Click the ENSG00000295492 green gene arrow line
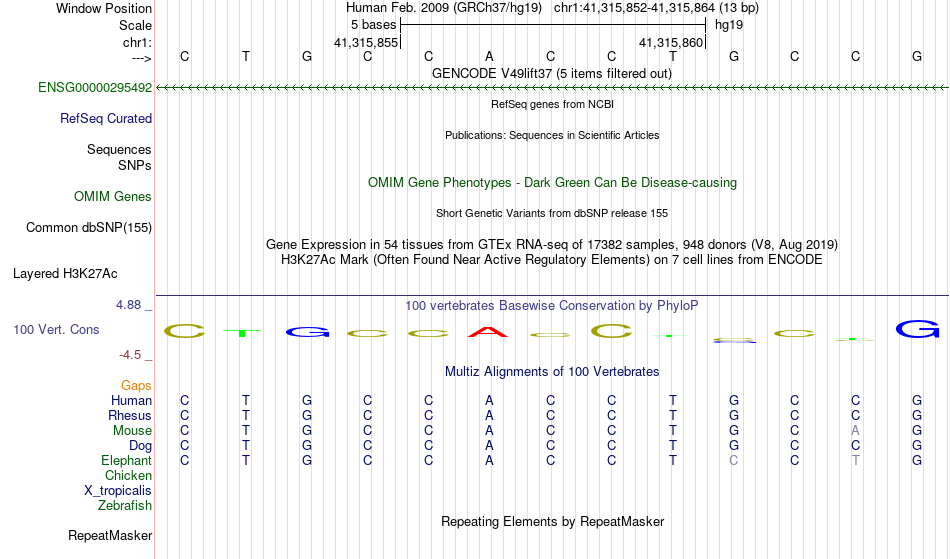Viewport: 950px width, 559px height. click(552, 88)
